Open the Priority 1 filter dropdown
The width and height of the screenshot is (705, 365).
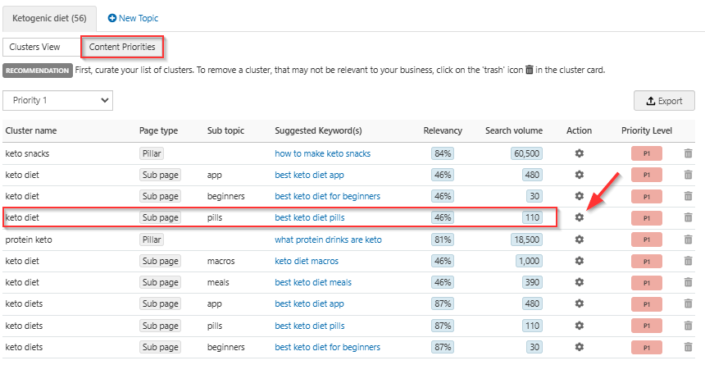(58, 100)
